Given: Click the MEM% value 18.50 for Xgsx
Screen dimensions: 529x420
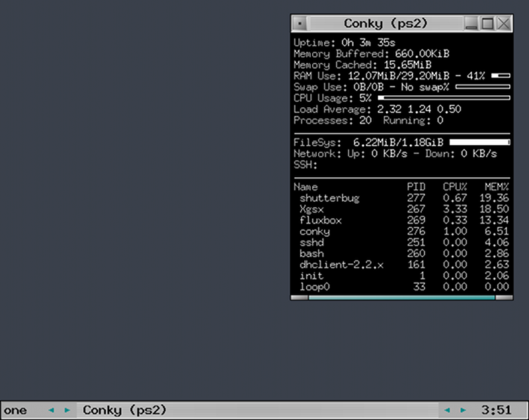Looking at the screenshot, I should pyautogui.click(x=494, y=209).
